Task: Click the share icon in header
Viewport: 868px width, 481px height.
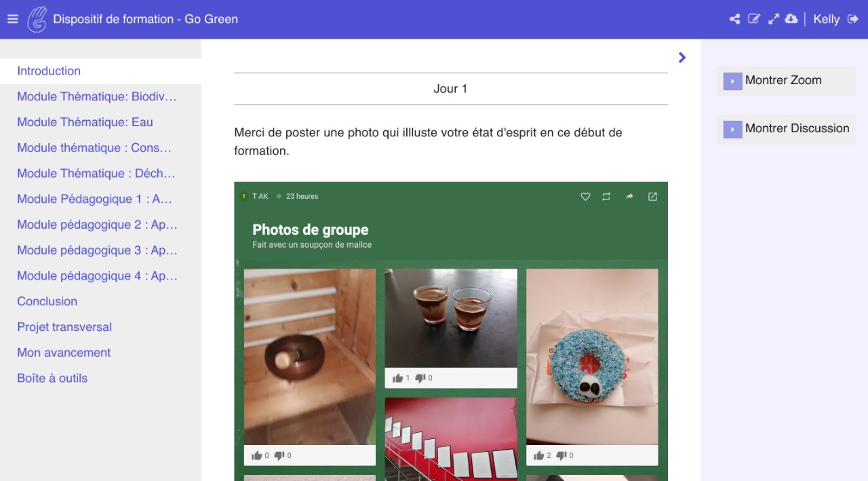Action: (734, 19)
